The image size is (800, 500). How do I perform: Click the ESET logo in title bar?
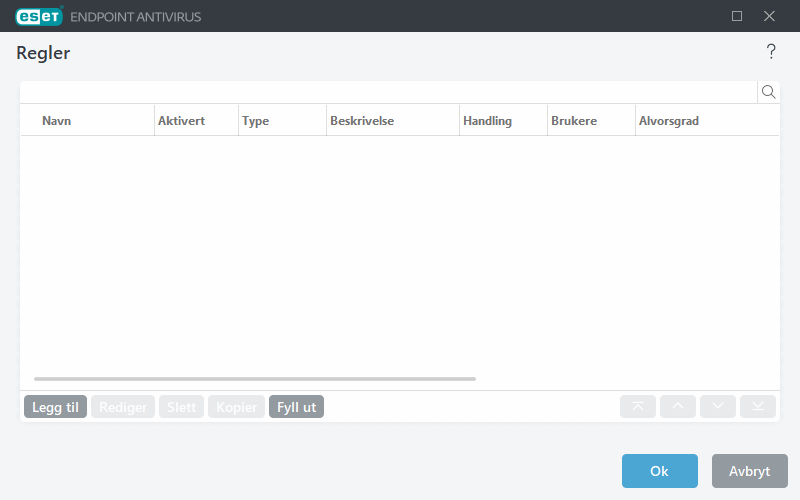click(x=40, y=16)
